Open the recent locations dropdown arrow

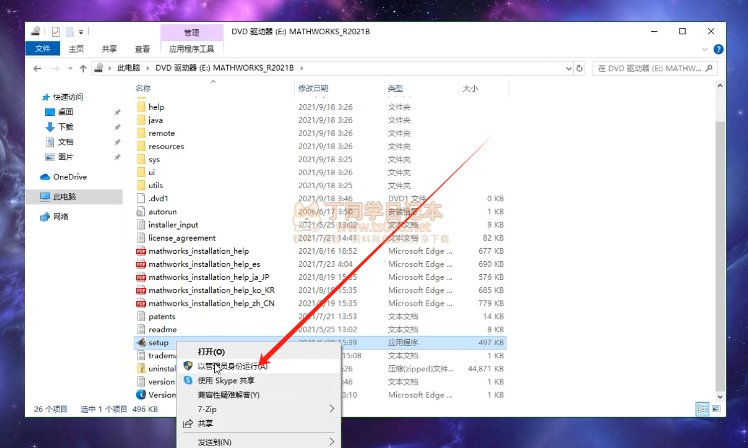[x=70, y=68]
